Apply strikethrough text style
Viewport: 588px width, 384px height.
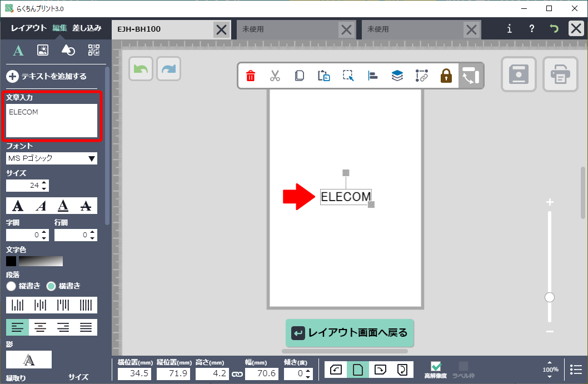tap(86, 206)
